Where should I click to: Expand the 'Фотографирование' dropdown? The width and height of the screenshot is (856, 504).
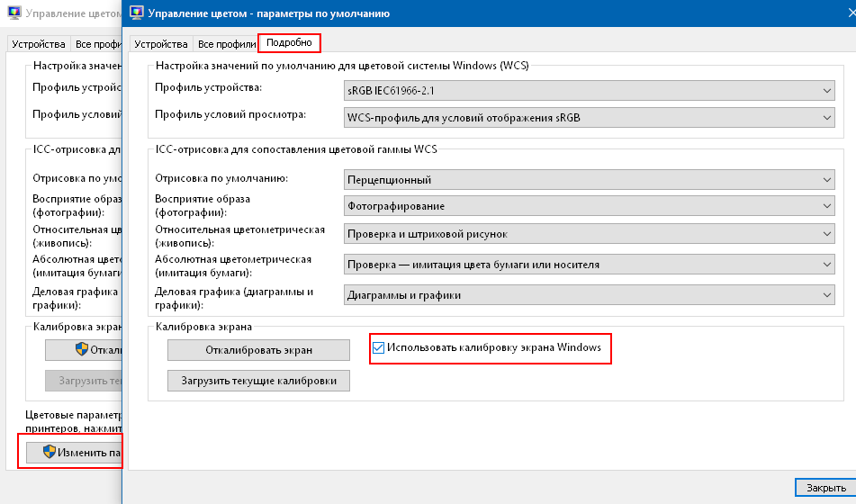[x=590, y=206]
